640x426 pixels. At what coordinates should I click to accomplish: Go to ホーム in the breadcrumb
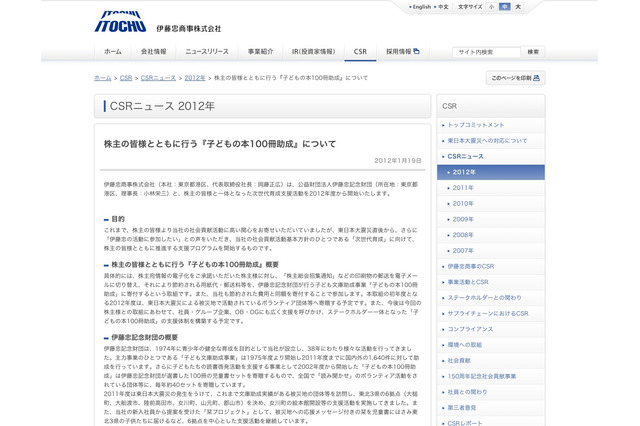[102, 78]
